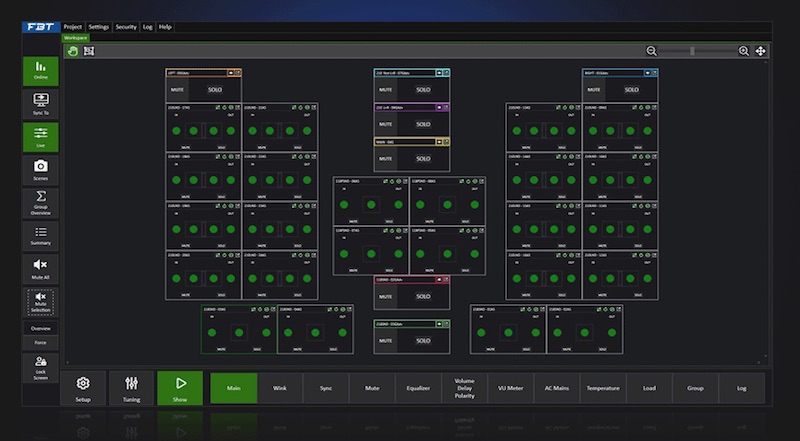Open the Security menu
Screen dimensions: 800x441
pyautogui.click(x=126, y=27)
